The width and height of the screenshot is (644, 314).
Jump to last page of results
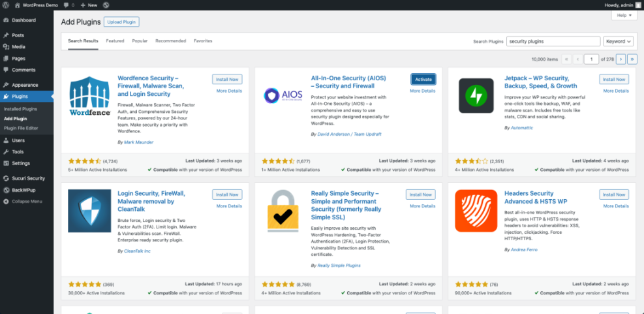(632, 59)
